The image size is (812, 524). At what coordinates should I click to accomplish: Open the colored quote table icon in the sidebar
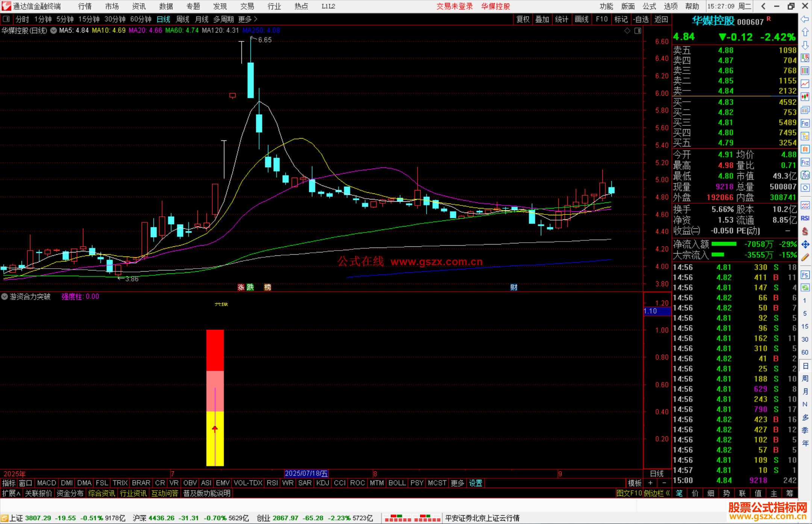tap(805, 71)
